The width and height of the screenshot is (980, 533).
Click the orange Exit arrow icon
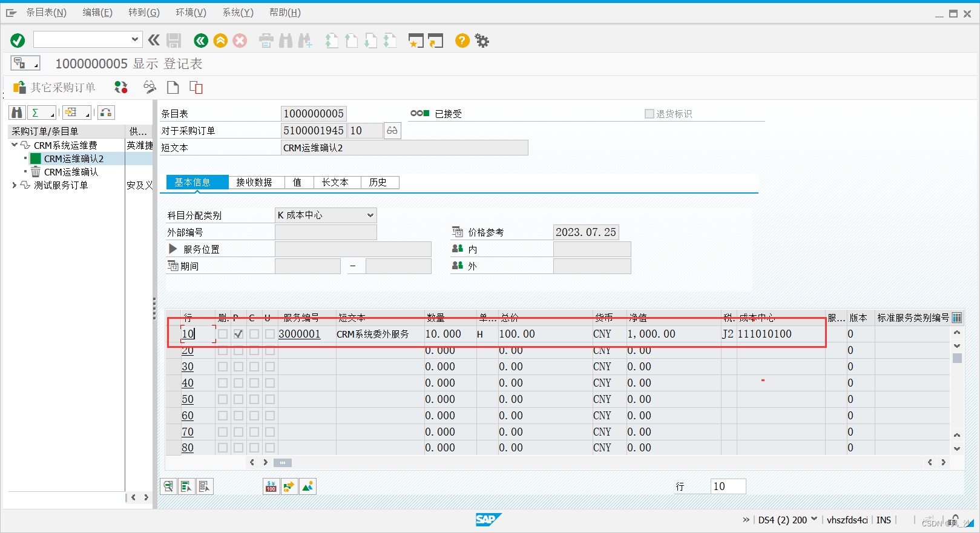[x=220, y=41]
